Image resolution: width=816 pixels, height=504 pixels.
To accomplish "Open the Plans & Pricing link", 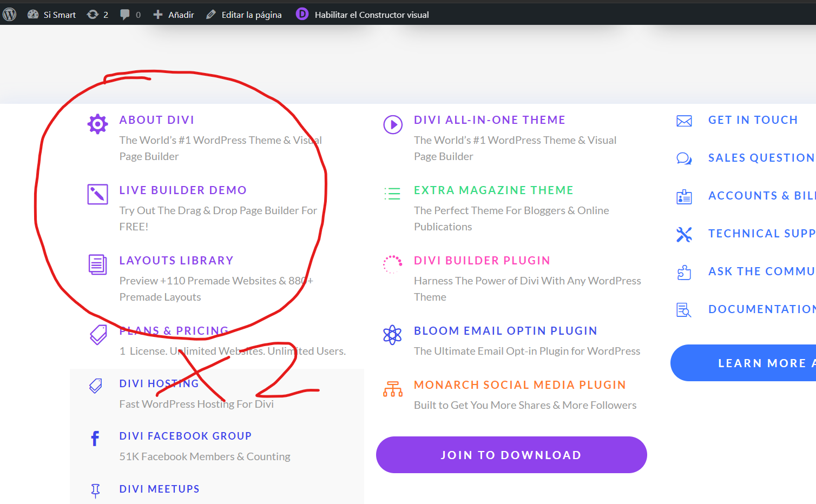I will pos(174,331).
